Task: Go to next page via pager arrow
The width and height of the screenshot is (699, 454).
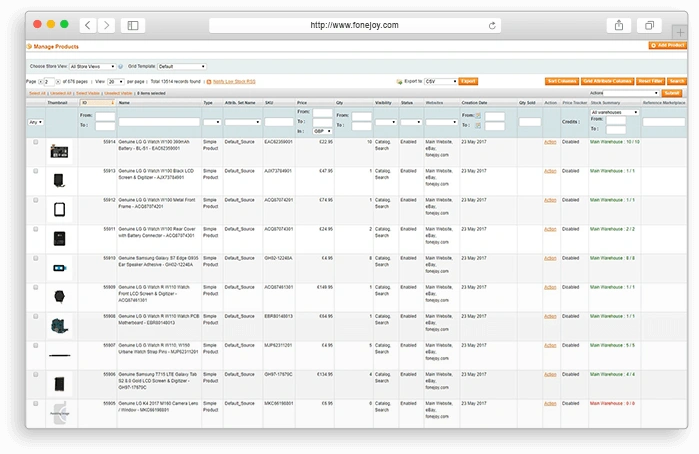Action: [x=58, y=82]
